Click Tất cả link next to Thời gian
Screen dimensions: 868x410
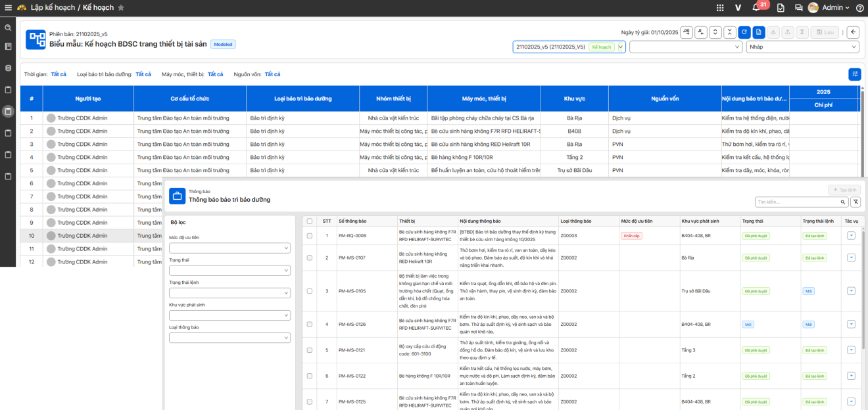pyautogui.click(x=59, y=74)
